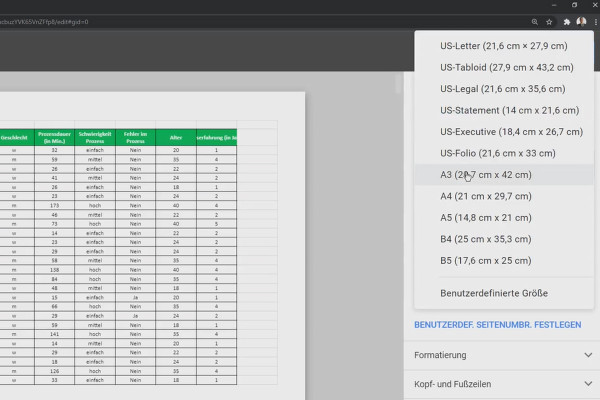Click the Schwierigkeit Prozess header cell
The image size is (600, 400).
(x=95, y=137)
